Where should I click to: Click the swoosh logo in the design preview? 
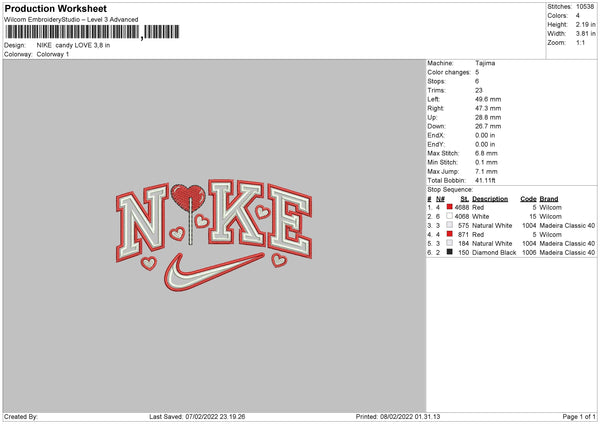[x=212, y=272]
